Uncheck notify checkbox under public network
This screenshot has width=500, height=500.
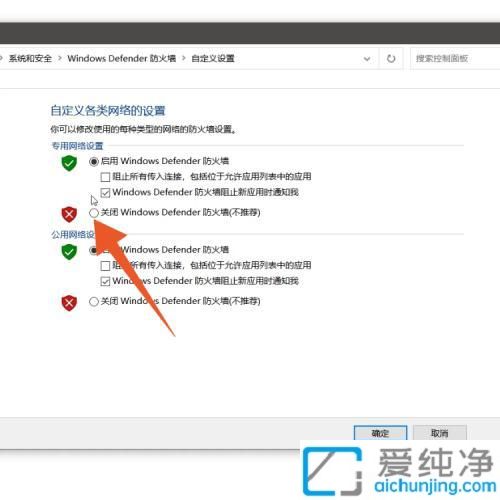click(x=105, y=281)
